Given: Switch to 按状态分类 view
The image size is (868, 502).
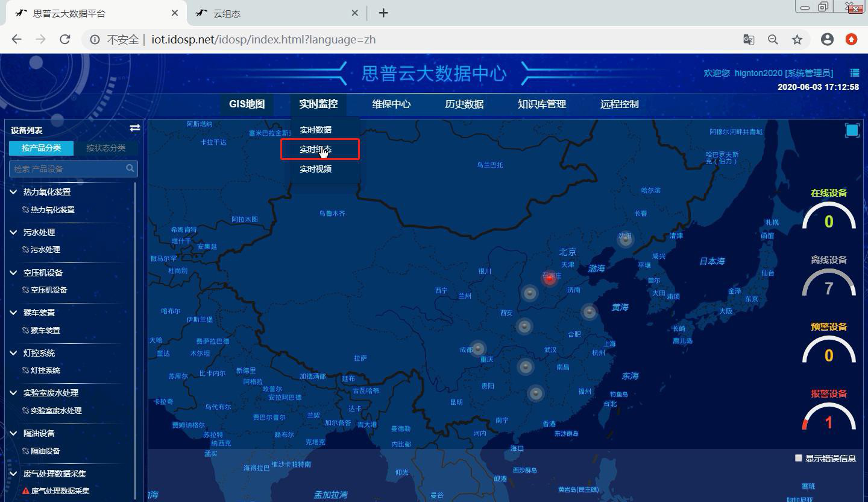Looking at the screenshot, I should [x=105, y=148].
